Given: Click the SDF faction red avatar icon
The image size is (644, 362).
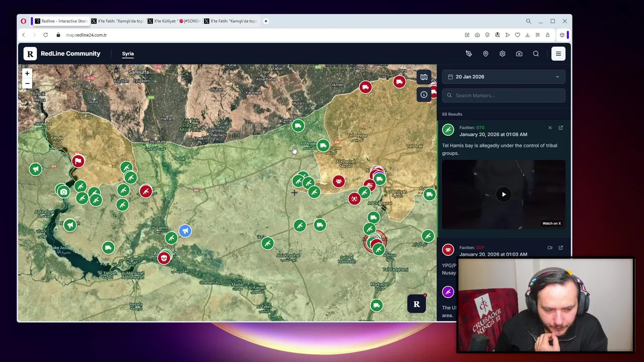Looking at the screenshot, I should point(448,250).
